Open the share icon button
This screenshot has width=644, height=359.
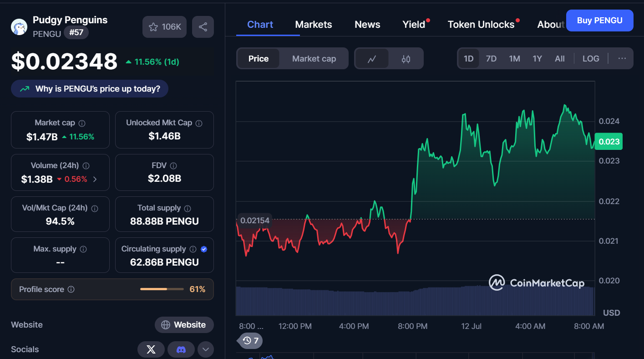coord(203,27)
